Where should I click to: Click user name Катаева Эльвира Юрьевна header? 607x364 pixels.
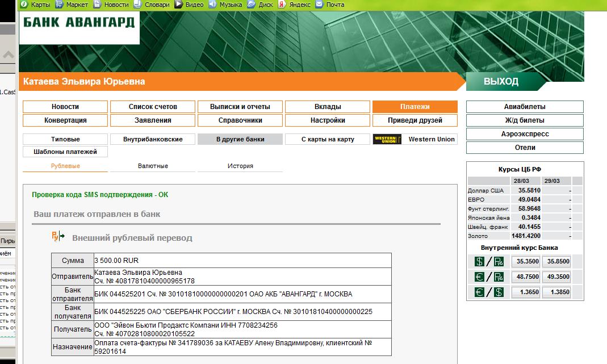(x=84, y=81)
